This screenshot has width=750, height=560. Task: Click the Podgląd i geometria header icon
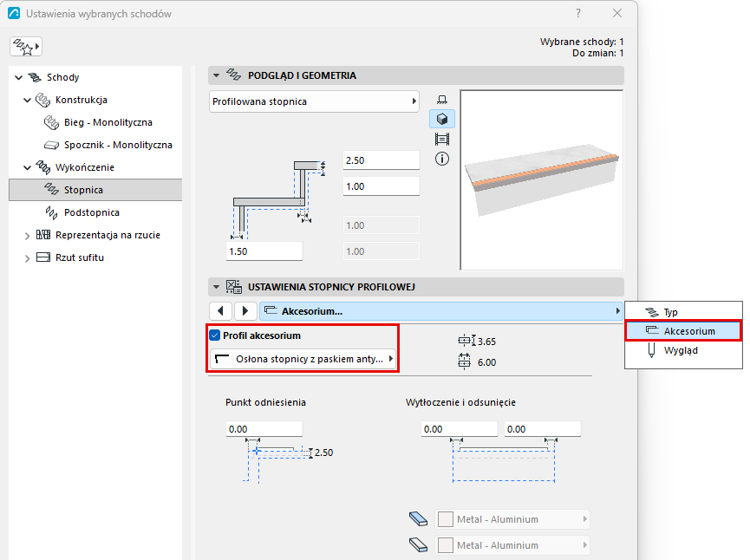coord(233,75)
